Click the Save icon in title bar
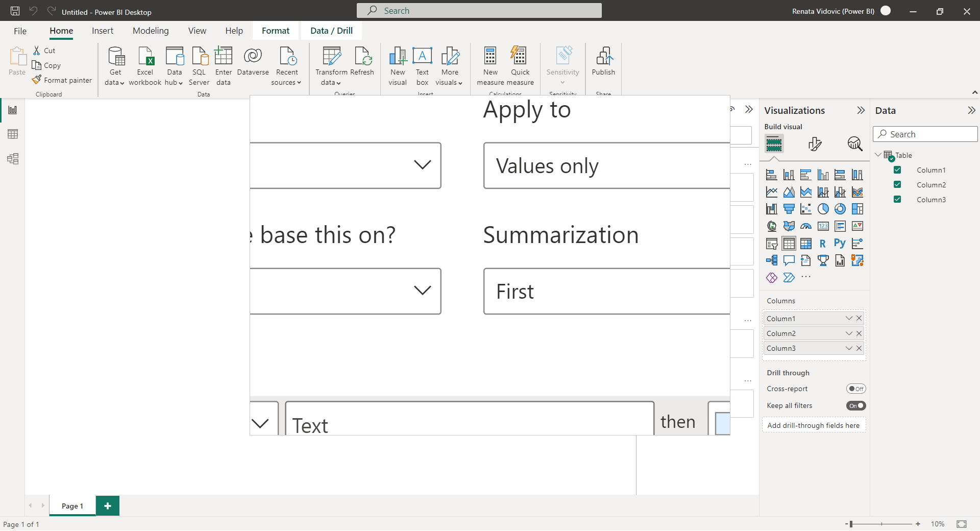The height and width of the screenshot is (531, 980). coord(15,11)
